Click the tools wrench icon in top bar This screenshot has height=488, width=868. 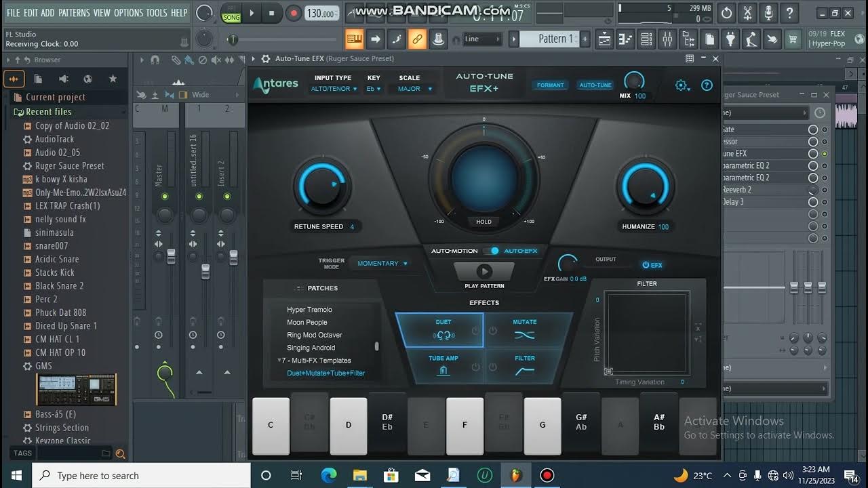tap(747, 13)
